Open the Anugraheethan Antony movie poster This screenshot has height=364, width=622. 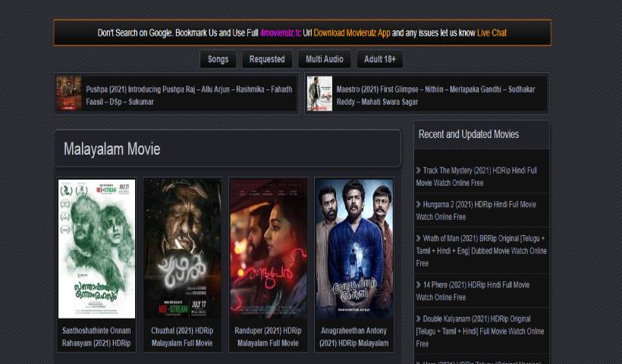pos(354,249)
